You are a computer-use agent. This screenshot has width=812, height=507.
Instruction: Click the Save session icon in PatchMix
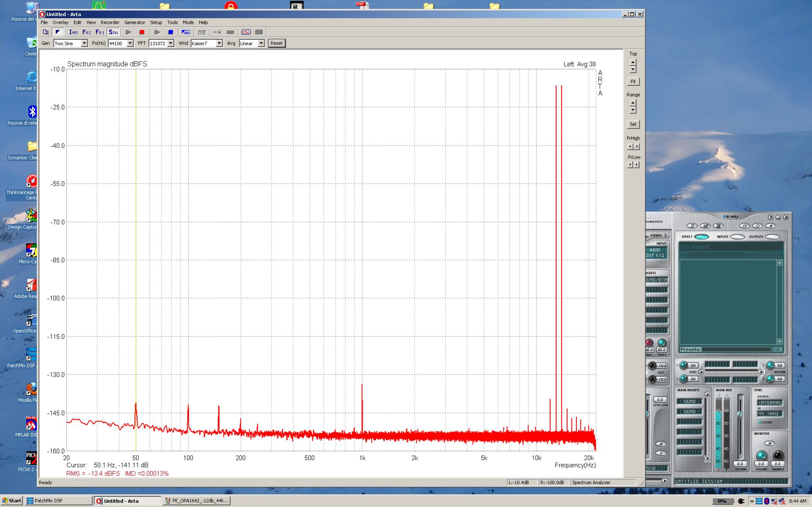tap(718, 226)
